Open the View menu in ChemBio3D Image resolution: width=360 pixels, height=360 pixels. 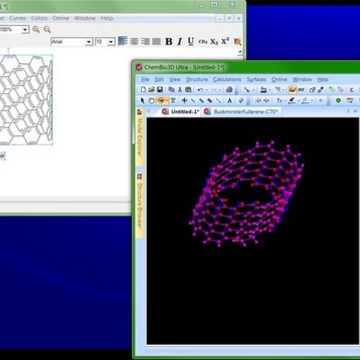(x=175, y=79)
